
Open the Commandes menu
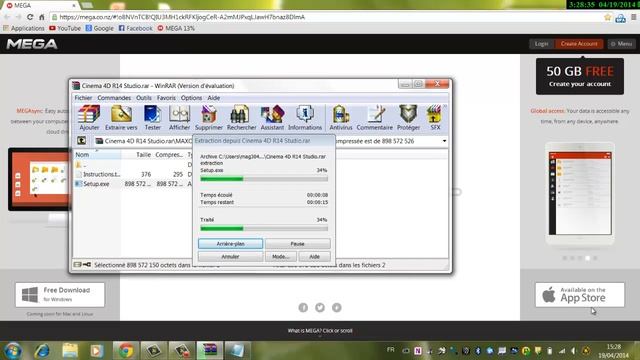[114, 98]
